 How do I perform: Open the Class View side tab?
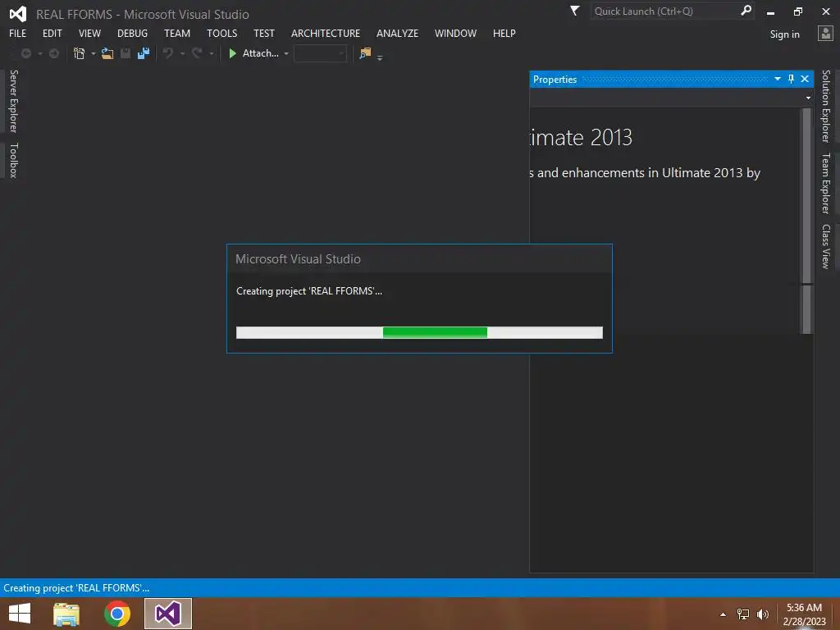[826, 246]
